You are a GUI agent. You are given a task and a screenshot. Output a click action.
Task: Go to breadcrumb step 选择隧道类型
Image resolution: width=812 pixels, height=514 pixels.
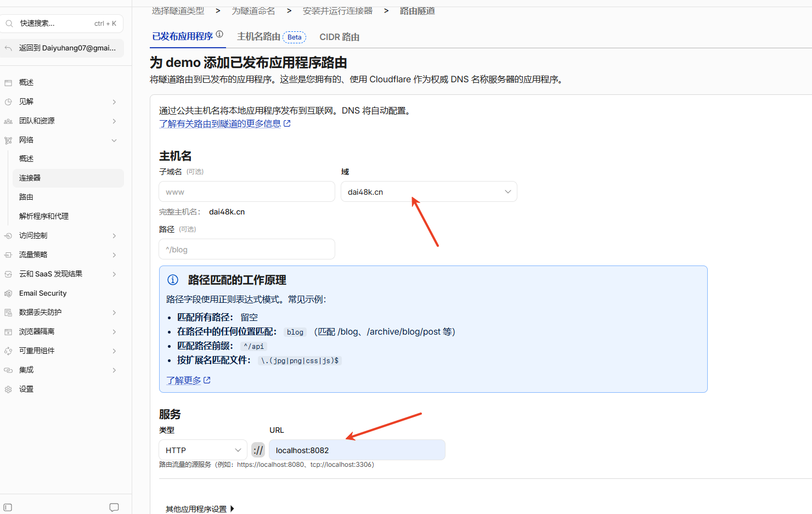(x=178, y=11)
